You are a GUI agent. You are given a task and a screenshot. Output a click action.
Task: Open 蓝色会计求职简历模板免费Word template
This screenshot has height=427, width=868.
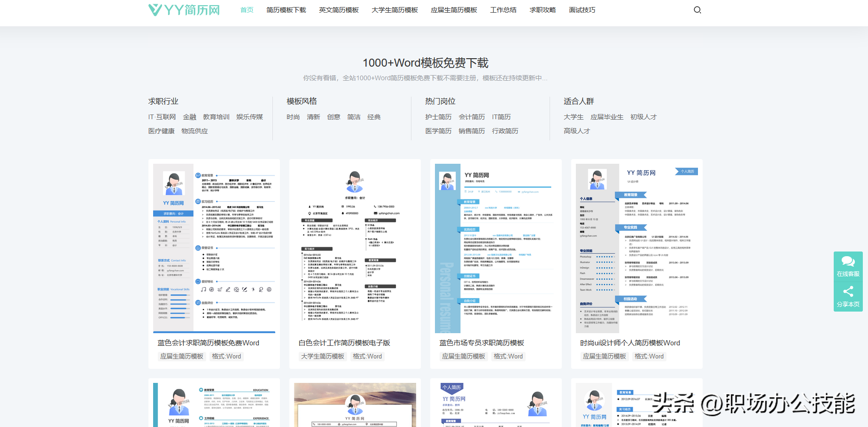tap(209, 343)
